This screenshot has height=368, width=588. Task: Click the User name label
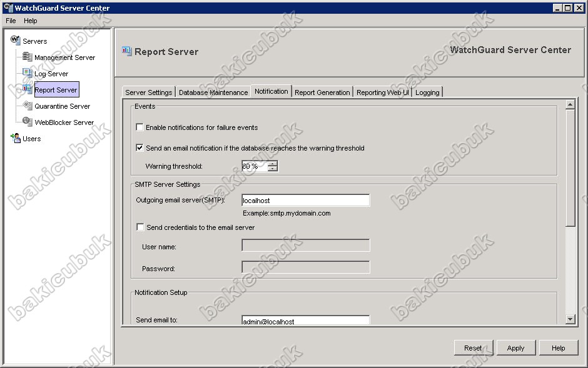coord(159,247)
